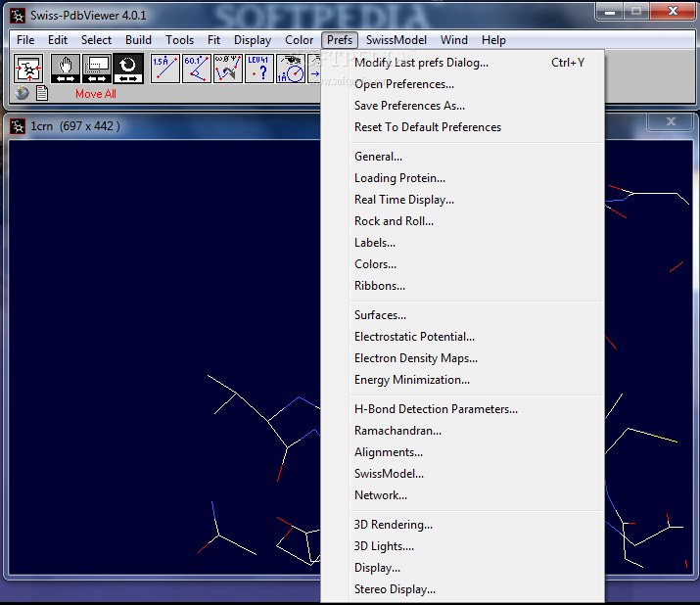Image resolution: width=700 pixels, height=605 pixels.
Task: Open 3D Lights preferences
Action: [462, 546]
